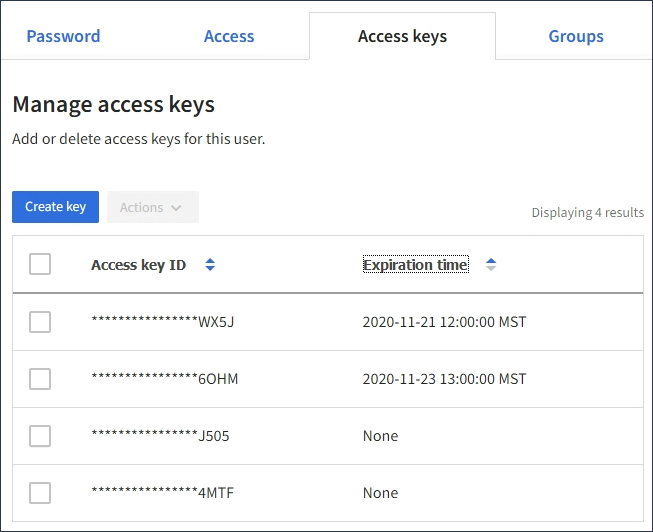Check the box for key ending 6OHM
This screenshot has height=532, width=653.
40,379
